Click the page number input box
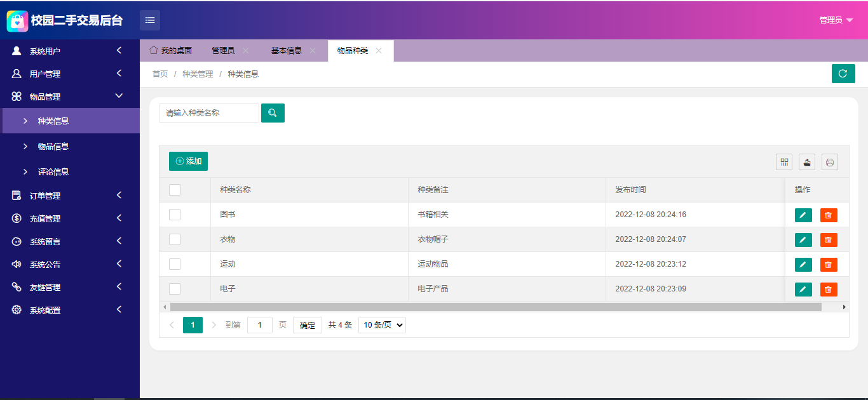Screen dimensions: 868x400 click(260, 325)
